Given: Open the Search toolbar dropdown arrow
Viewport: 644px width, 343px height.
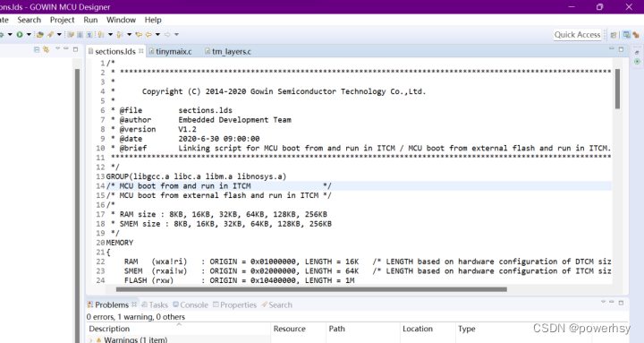Looking at the screenshot, I should tap(59, 35).
